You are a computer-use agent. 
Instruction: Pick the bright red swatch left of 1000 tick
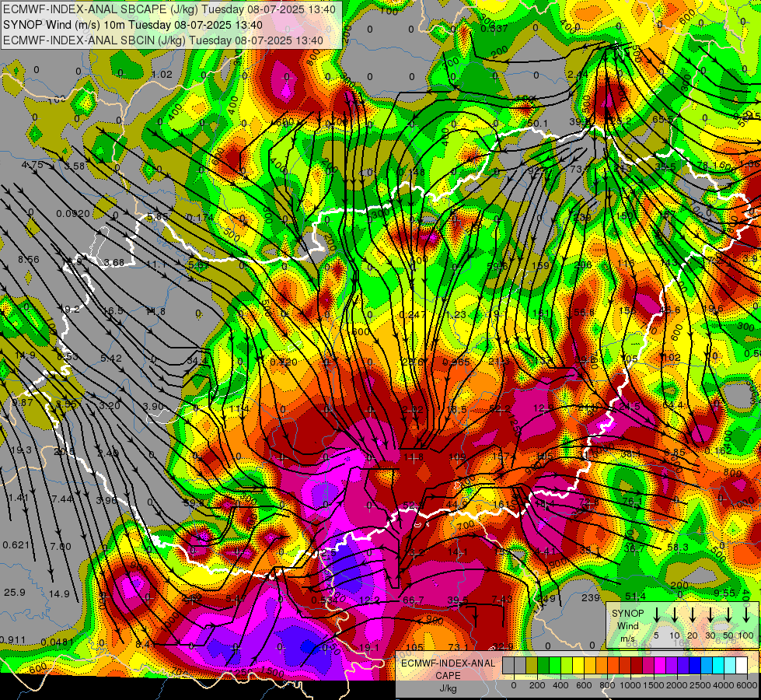click(625, 665)
